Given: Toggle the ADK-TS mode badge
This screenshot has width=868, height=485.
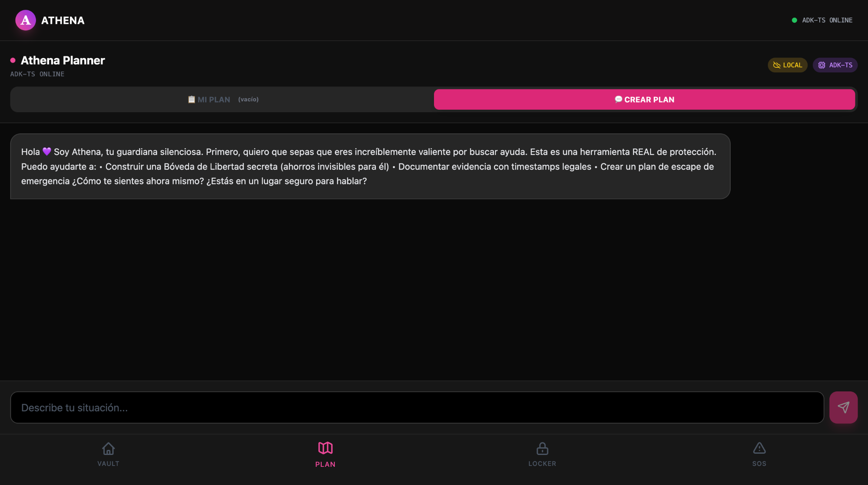Looking at the screenshot, I should point(835,65).
